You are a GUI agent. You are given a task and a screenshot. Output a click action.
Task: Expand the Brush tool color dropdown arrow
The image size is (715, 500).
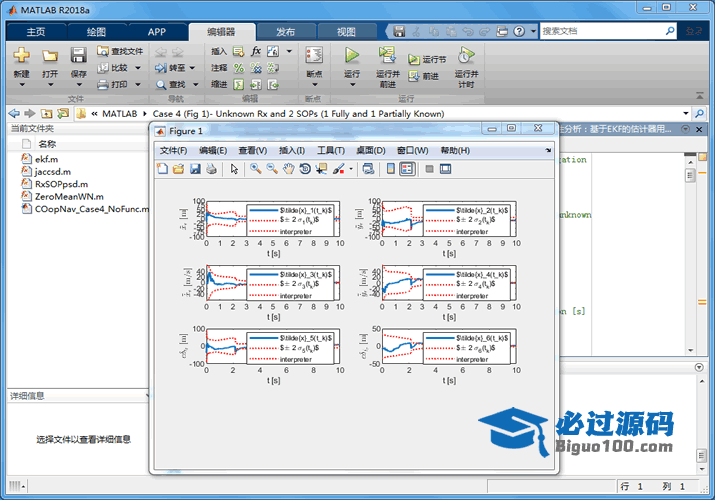click(350, 169)
